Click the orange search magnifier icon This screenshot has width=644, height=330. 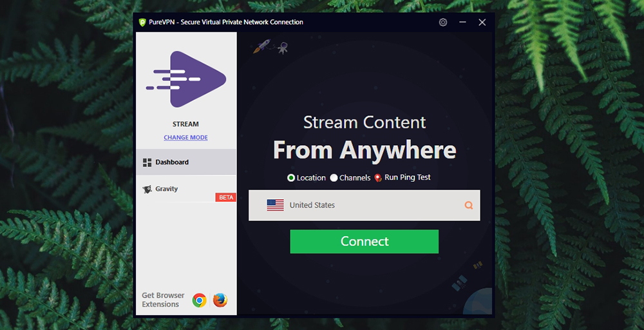coord(469,205)
